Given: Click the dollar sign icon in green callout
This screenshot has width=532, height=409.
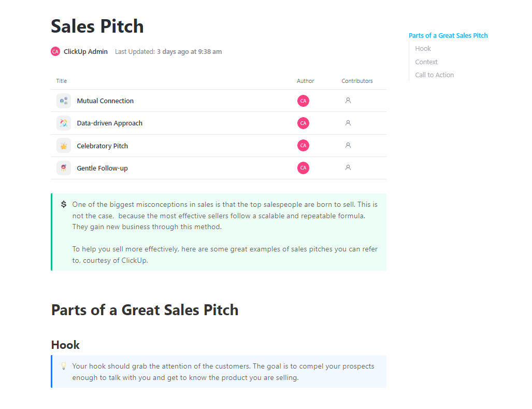Looking at the screenshot, I should [x=64, y=204].
